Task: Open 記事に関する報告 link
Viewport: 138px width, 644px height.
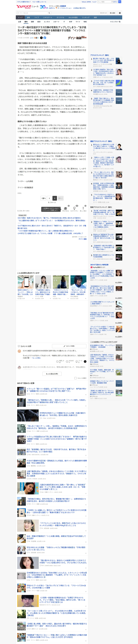Action: tap(23, 211)
